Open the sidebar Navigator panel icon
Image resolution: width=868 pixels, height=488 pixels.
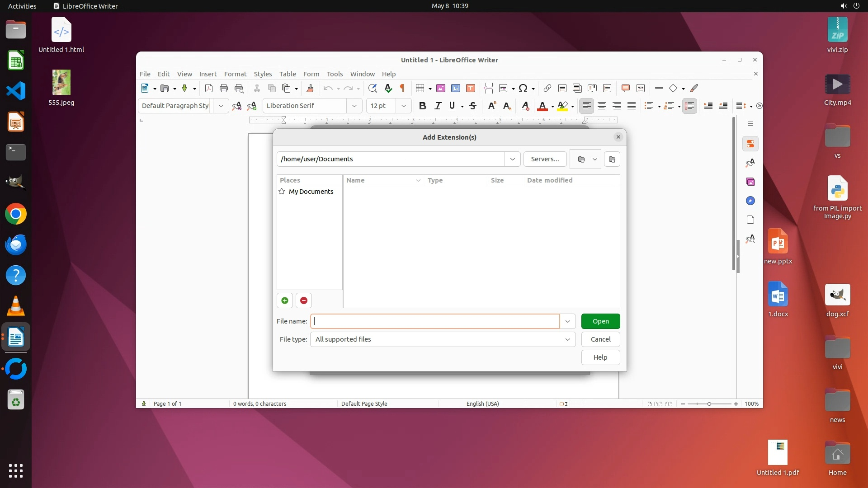tap(750, 201)
